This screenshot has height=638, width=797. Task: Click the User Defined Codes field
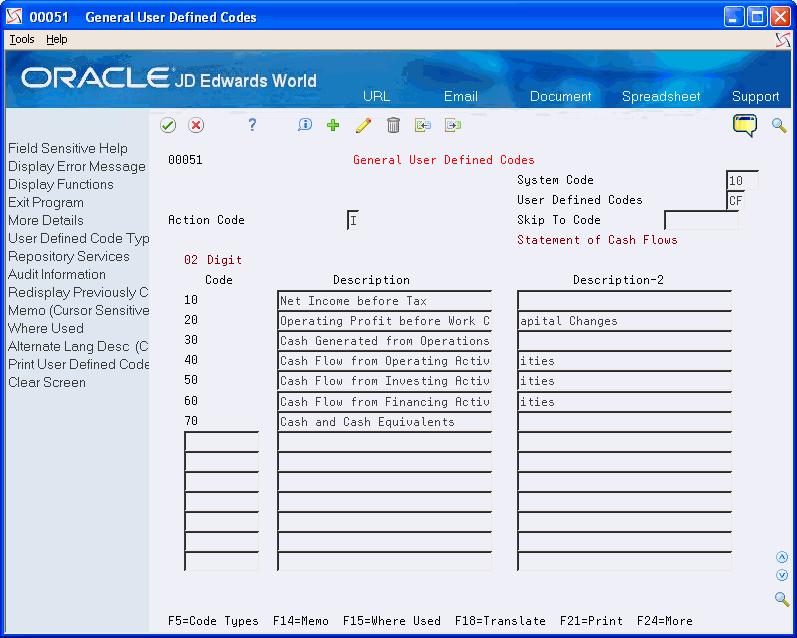pyautogui.click(x=735, y=200)
